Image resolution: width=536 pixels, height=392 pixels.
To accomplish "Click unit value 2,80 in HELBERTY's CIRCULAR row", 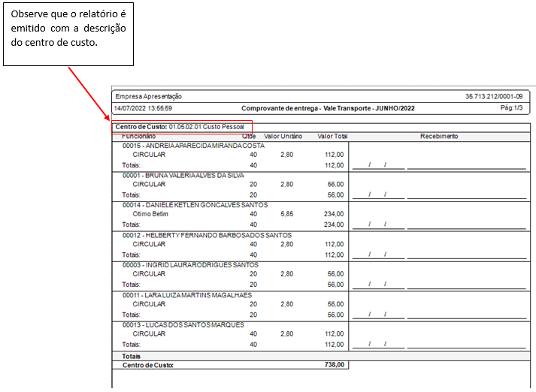I will tap(287, 245).
